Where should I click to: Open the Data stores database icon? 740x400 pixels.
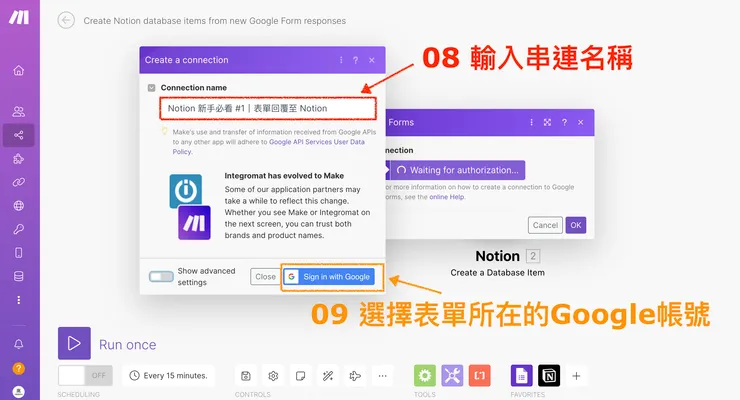18,276
